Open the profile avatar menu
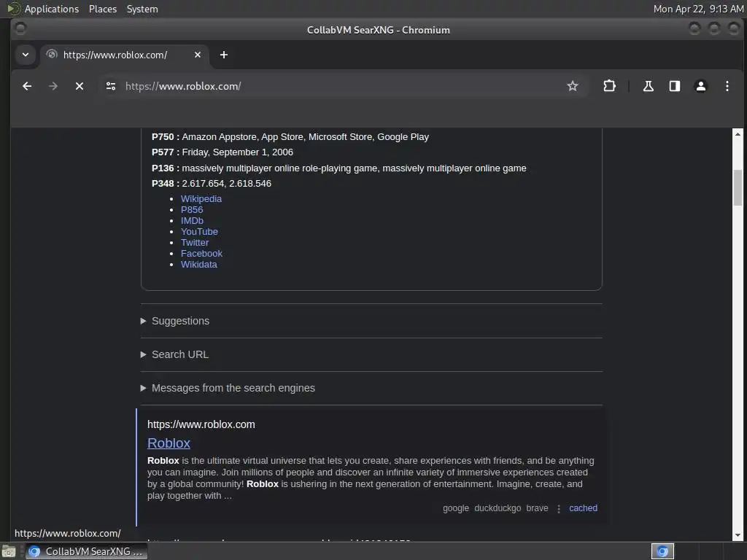The image size is (747, 560). point(701,86)
